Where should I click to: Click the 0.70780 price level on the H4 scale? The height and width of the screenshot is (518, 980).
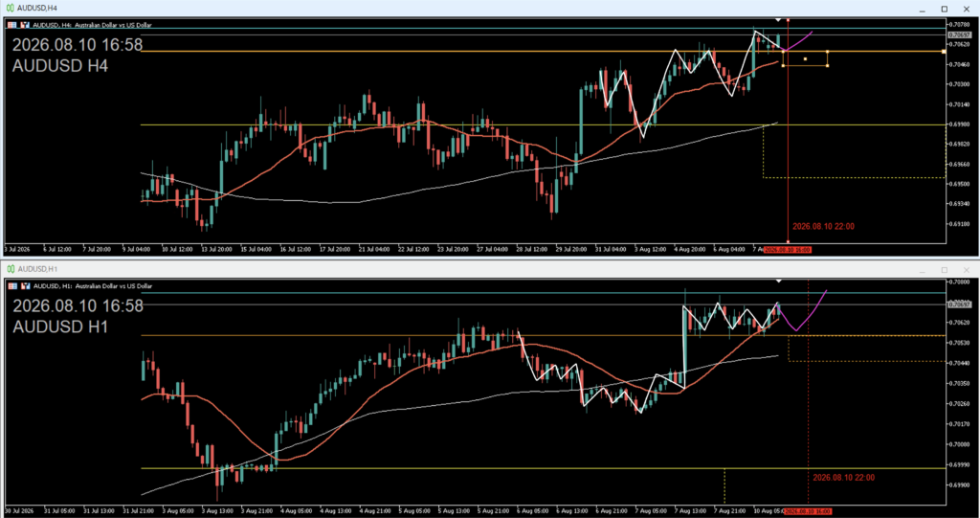click(x=961, y=24)
